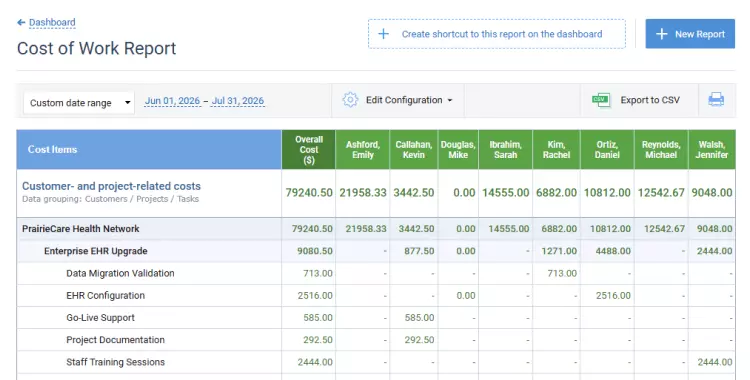Click overall cost 713.00 for Data Migration

[x=318, y=273]
